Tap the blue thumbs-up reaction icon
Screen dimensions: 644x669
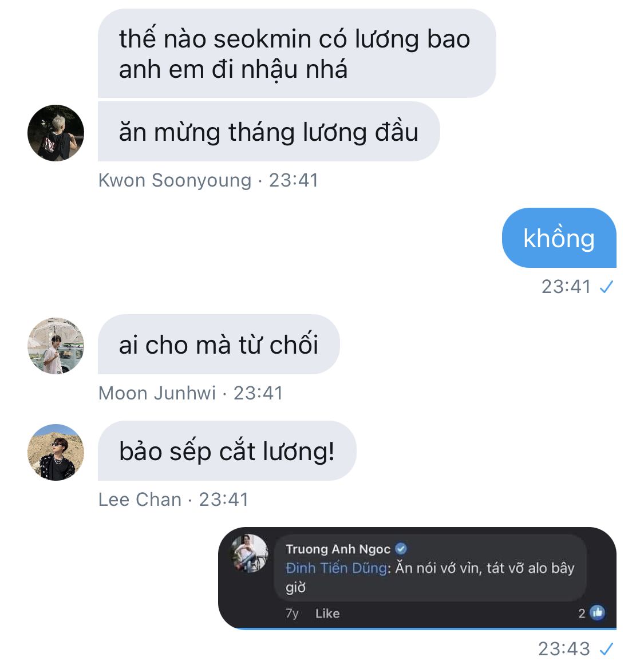597,613
